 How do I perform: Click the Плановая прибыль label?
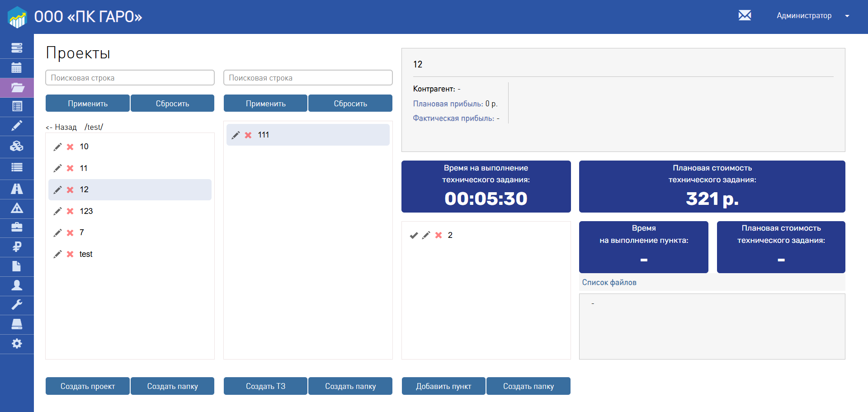(x=448, y=104)
